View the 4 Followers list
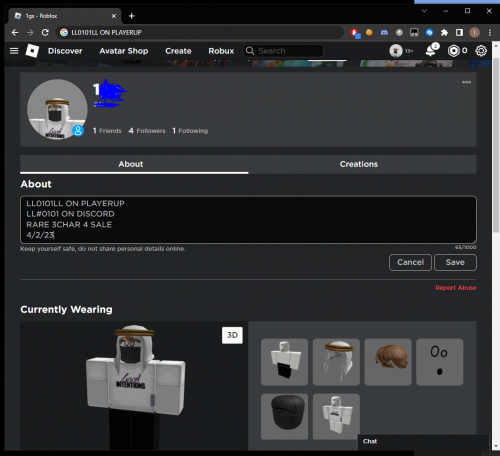Viewport: 500px width, 456px height. click(x=147, y=131)
